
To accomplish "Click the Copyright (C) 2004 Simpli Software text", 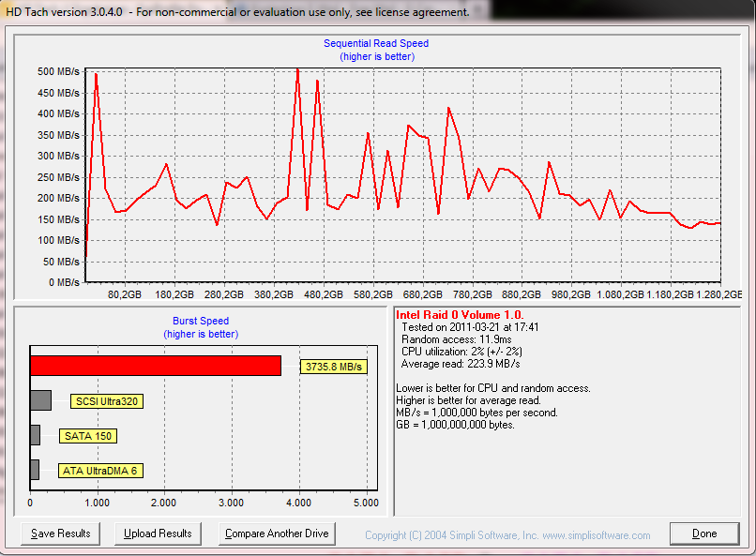I will tap(451, 535).
